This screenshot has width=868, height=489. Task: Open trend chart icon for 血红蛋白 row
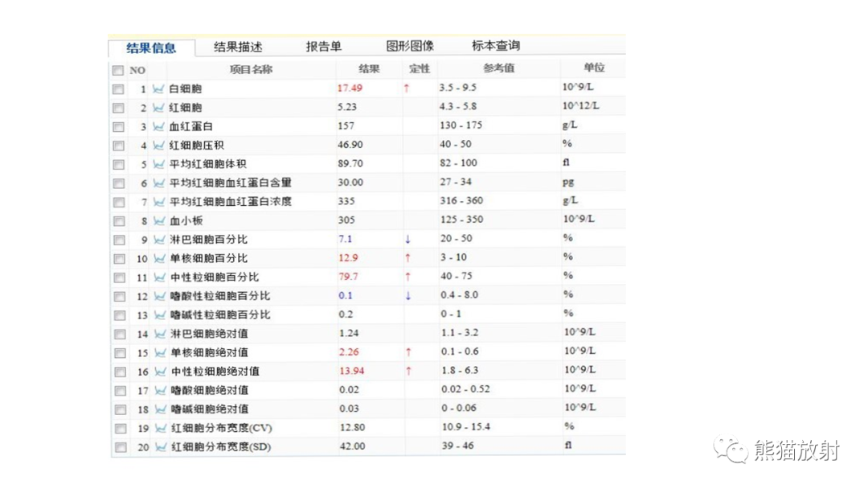(159, 126)
